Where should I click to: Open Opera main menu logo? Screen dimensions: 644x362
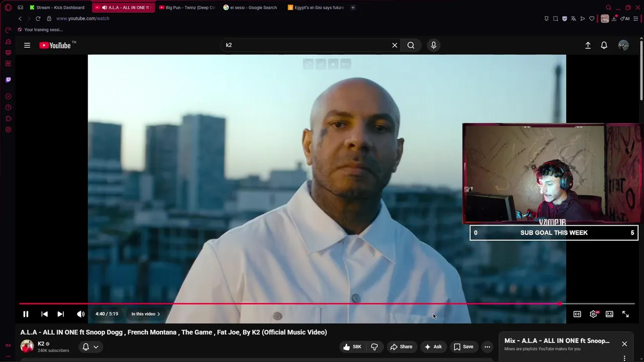[x=8, y=8]
